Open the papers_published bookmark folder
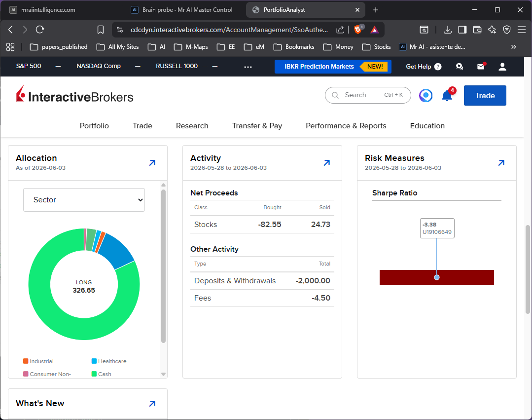Image resolution: width=532 pixels, height=420 pixels. coord(59,47)
